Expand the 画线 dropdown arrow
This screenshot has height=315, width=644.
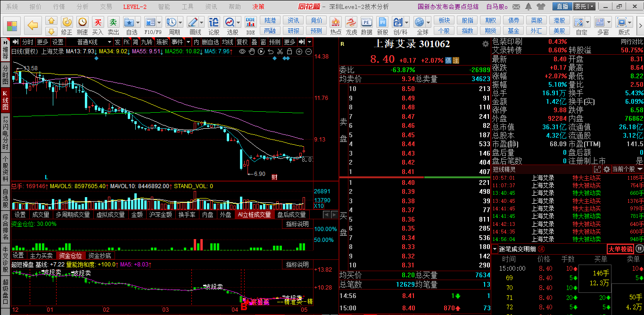click(x=202, y=22)
